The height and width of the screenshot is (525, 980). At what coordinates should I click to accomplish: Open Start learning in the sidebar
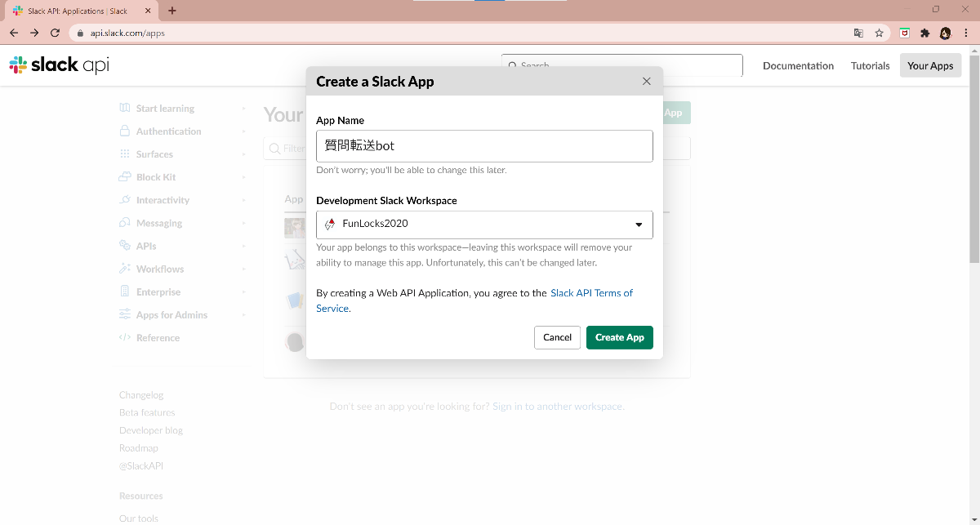click(x=165, y=109)
